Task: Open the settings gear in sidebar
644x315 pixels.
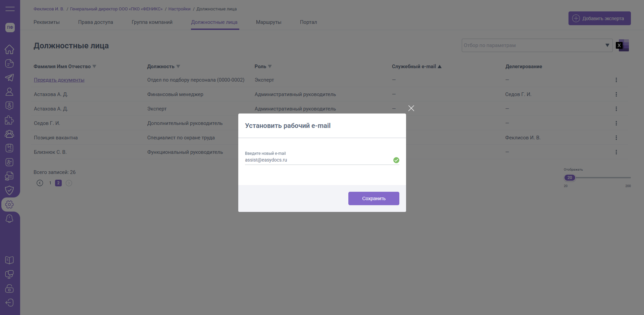Action: pos(9,204)
